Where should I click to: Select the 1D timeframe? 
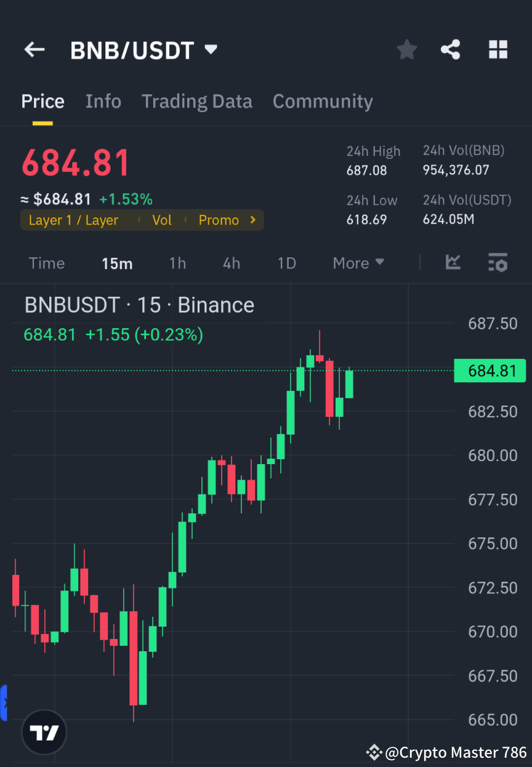(286, 263)
